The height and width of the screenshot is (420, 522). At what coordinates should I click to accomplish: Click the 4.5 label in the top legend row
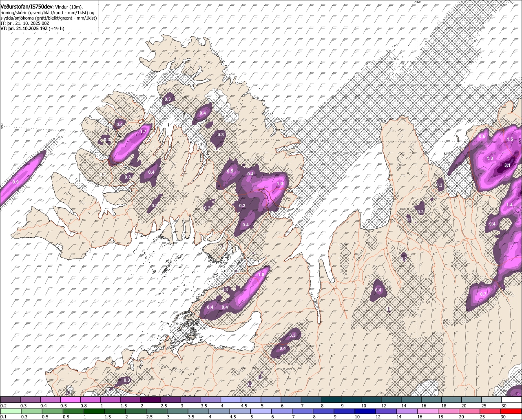244,406
